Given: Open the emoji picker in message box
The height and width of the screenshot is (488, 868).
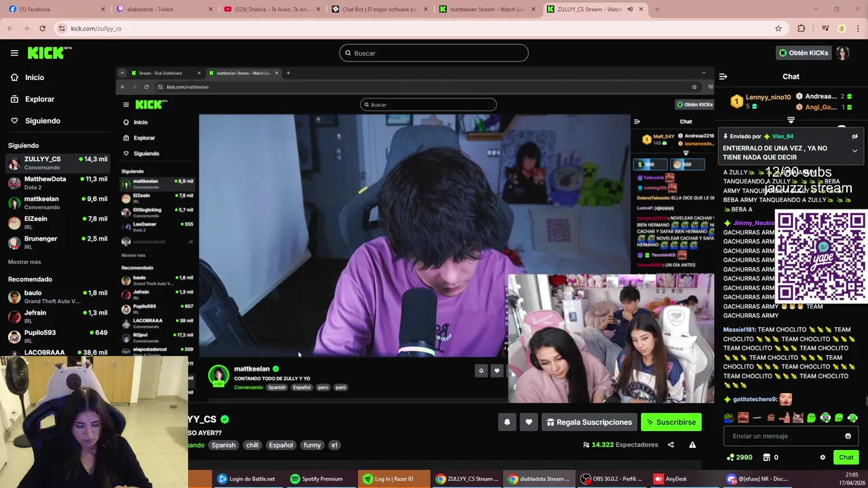Looking at the screenshot, I should point(848,436).
